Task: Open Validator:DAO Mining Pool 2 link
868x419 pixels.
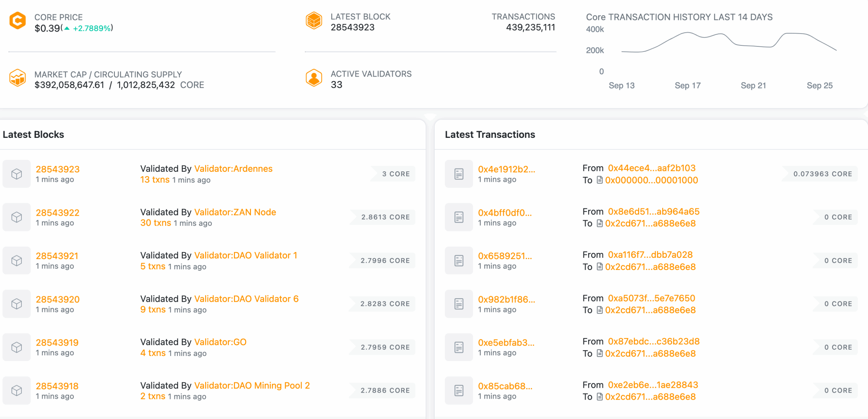Action: [252, 385]
